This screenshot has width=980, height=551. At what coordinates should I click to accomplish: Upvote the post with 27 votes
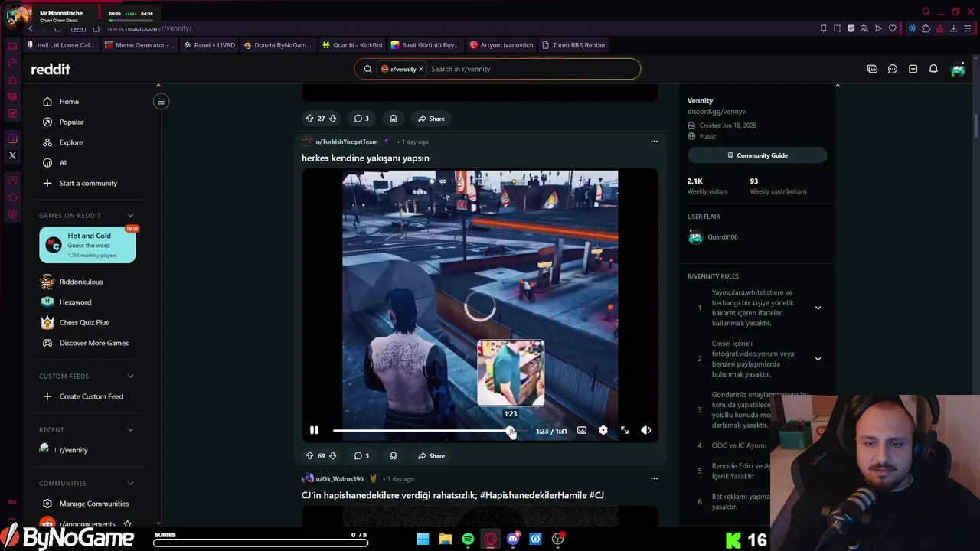coord(309,119)
